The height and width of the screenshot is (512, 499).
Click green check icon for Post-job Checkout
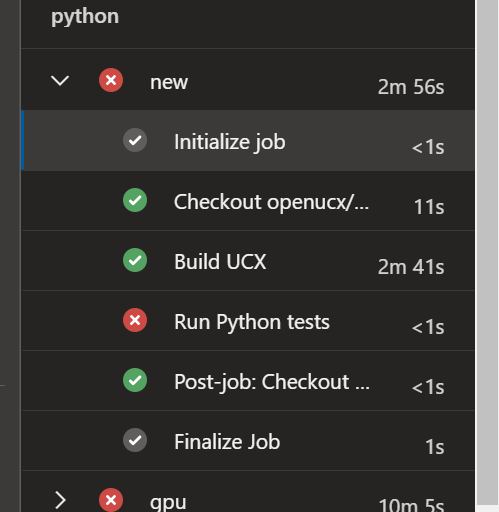(x=135, y=380)
